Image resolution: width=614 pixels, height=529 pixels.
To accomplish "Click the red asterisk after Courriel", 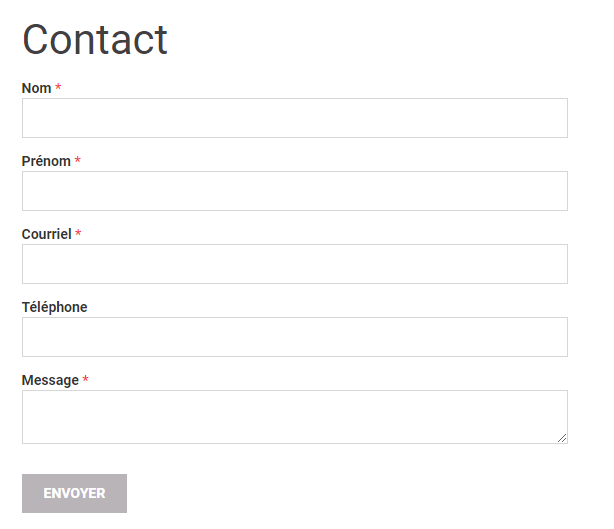I will tap(78, 234).
